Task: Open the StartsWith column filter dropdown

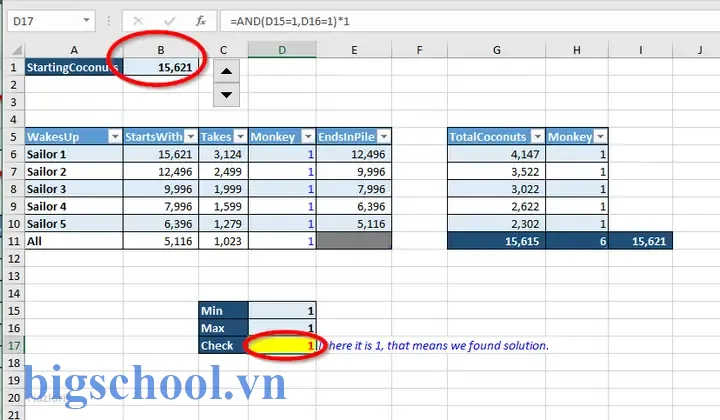Action: click(191, 137)
